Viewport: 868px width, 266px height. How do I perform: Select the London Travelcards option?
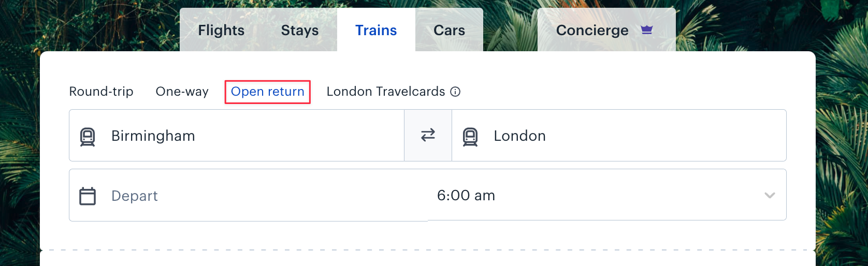pos(386,92)
